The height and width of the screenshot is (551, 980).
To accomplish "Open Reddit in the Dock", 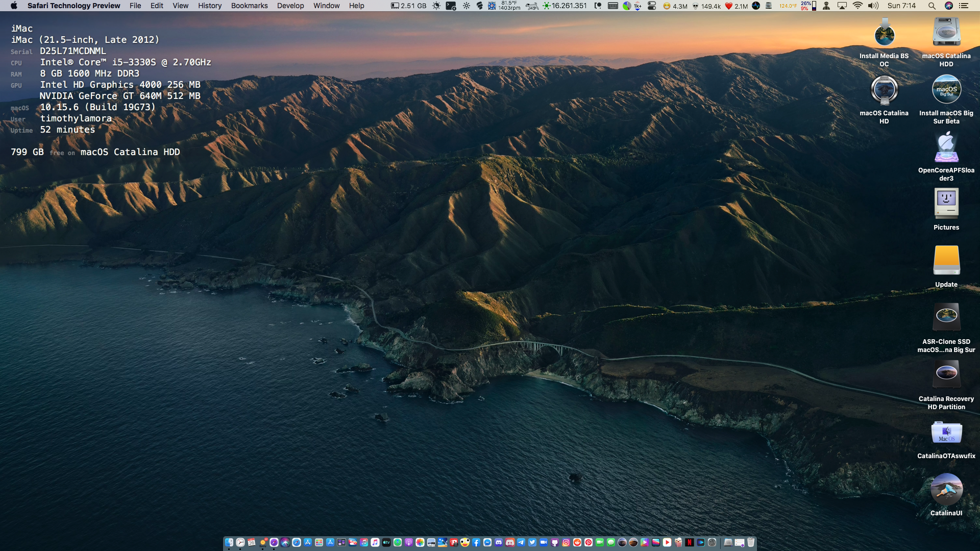I will tap(577, 542).
